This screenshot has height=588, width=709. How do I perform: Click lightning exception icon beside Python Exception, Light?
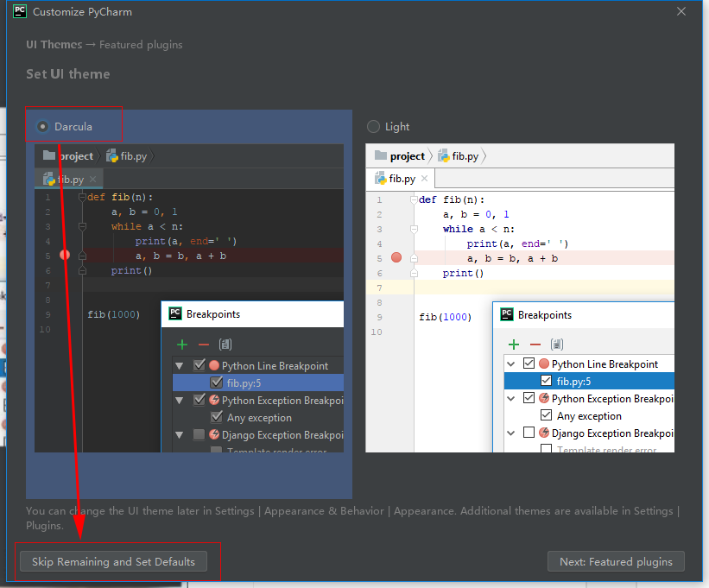[544, 398]
